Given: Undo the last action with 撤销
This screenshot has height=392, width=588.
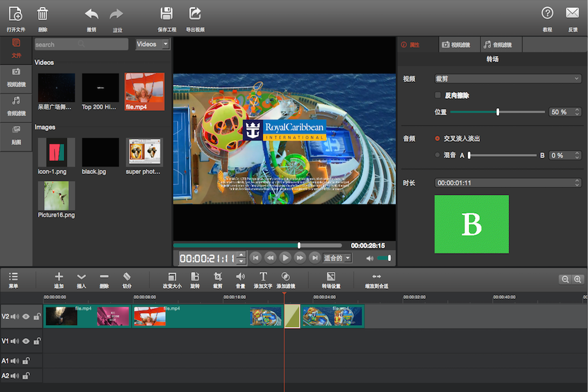Looking at the screenshot, I should pyautogui.click(x=92, y=15).
